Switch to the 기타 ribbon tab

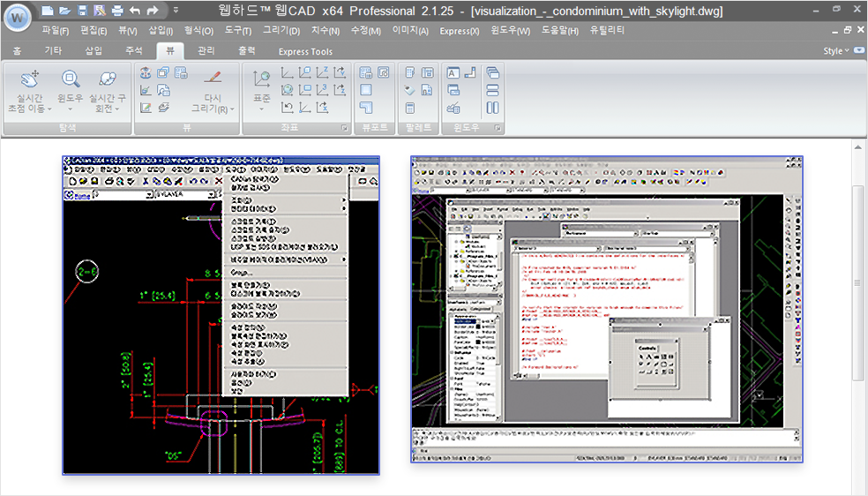53,51
